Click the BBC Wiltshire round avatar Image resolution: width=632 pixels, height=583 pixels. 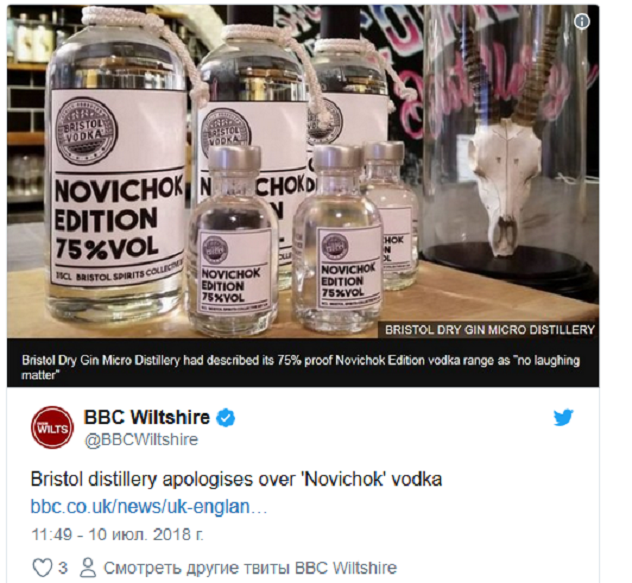(x=53, y=427)
